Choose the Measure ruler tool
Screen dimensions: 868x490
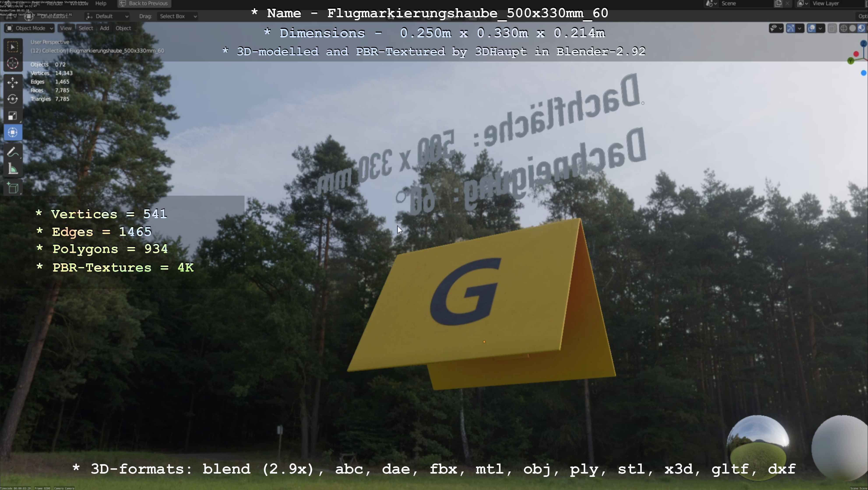(x=13, y=169)
